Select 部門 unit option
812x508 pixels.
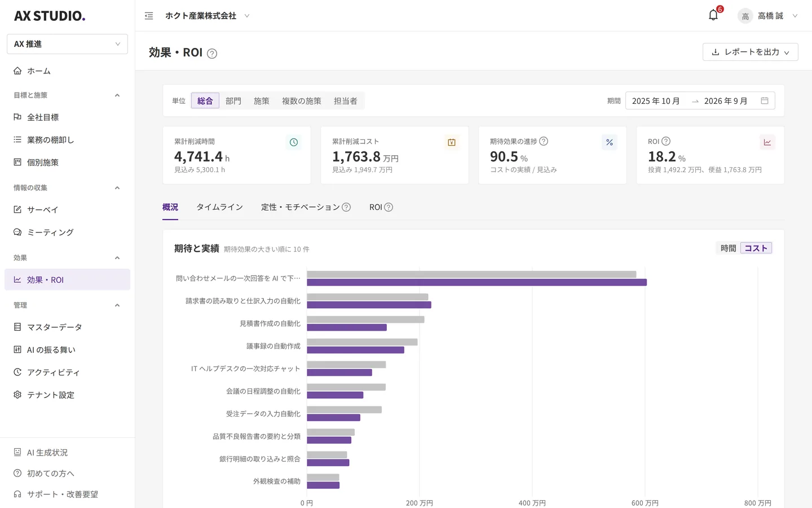click(233, 100)
